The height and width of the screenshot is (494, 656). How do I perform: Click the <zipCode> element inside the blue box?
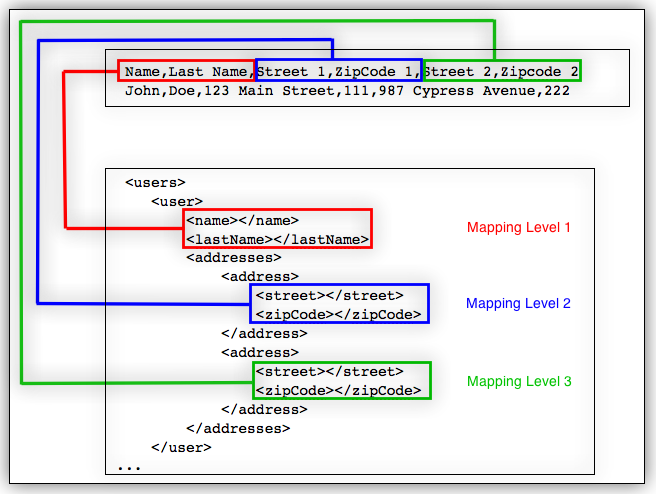338,314
